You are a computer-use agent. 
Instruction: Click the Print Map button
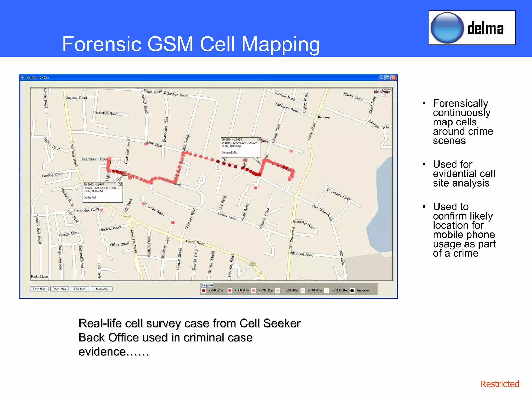point(79,289)
